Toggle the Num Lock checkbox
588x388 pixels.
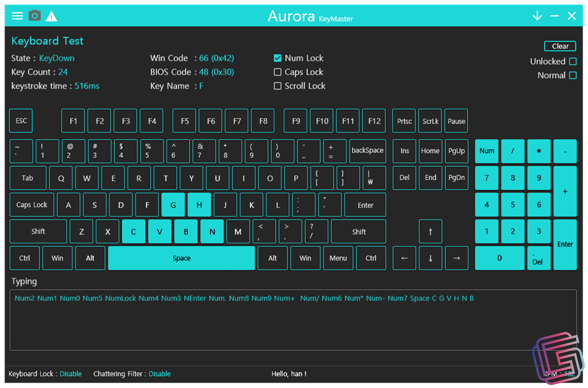[277, 58]
